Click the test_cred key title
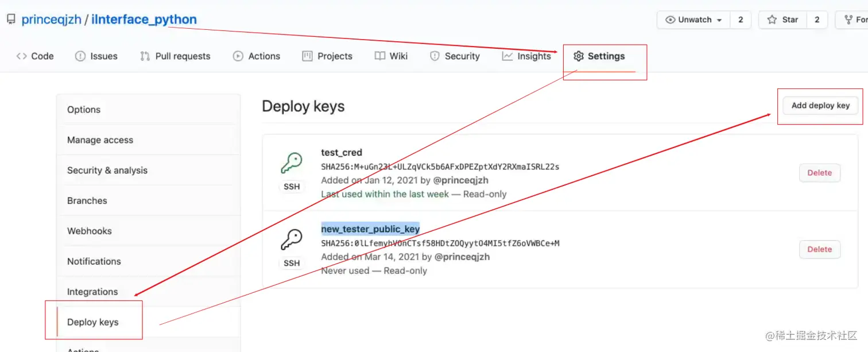 (x=342, y=153)
